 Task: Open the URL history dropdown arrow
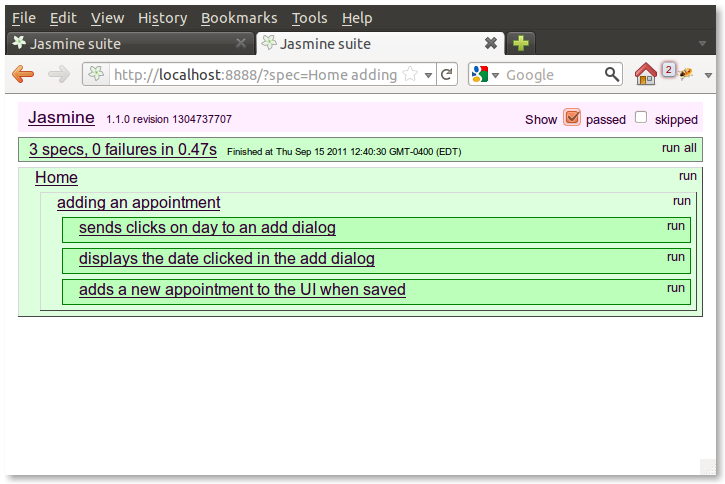coord(428,75)
